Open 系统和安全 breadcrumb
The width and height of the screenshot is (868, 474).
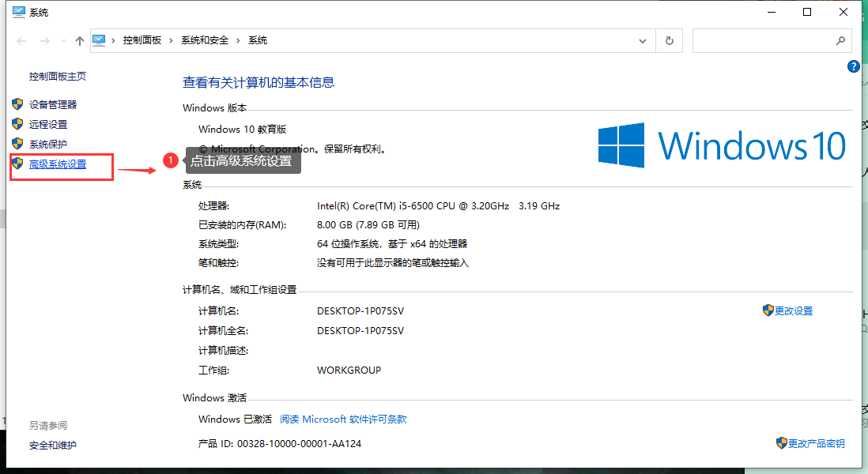[x=205, y=40]
